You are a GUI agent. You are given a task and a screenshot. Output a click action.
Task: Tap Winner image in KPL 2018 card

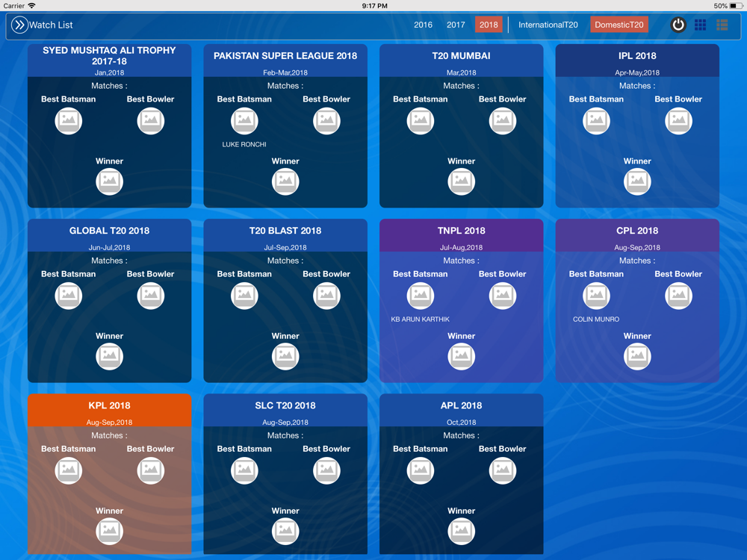point(110,531)
